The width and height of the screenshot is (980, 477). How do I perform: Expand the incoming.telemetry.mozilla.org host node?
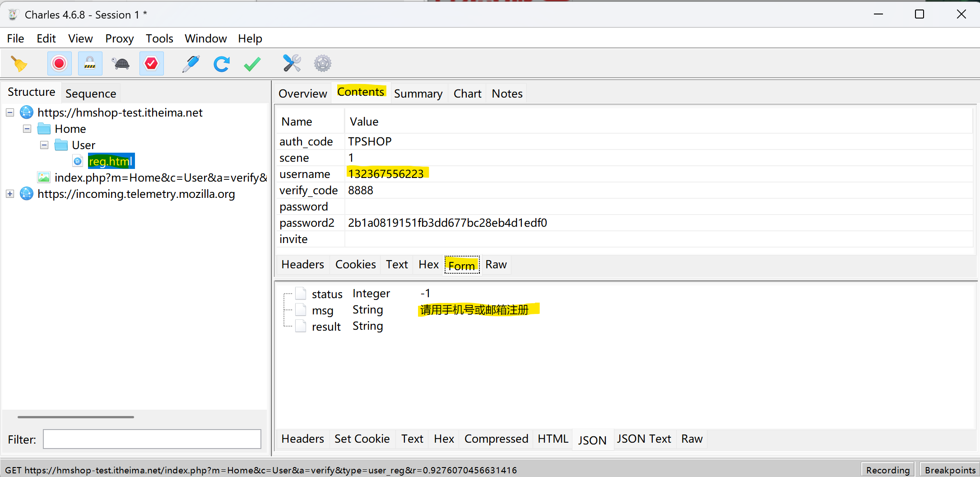[x=10, y=194]
